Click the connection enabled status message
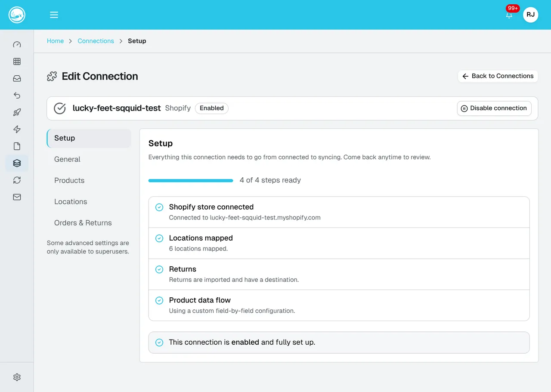 pyautogui.click(x=339, y=343)
